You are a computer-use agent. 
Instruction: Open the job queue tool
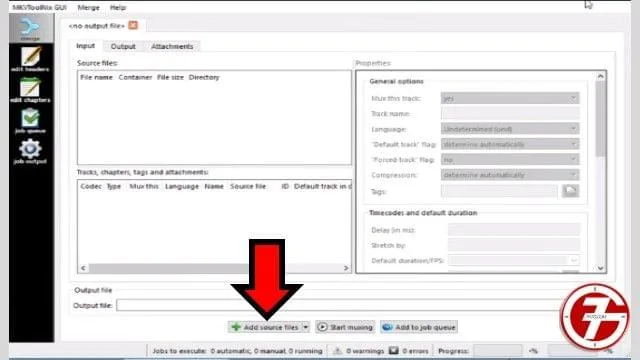pyautogui.click(x=31, y=121)
